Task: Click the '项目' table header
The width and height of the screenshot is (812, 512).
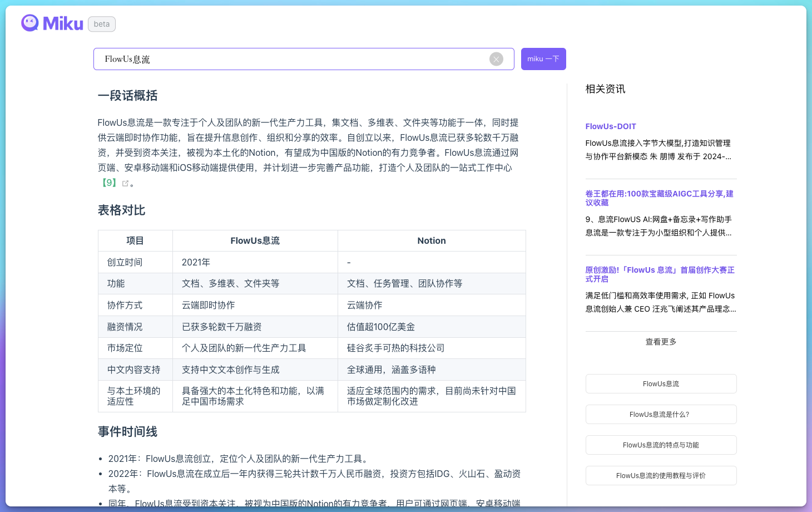Action: pyautogui.click(x=135, y=241)
